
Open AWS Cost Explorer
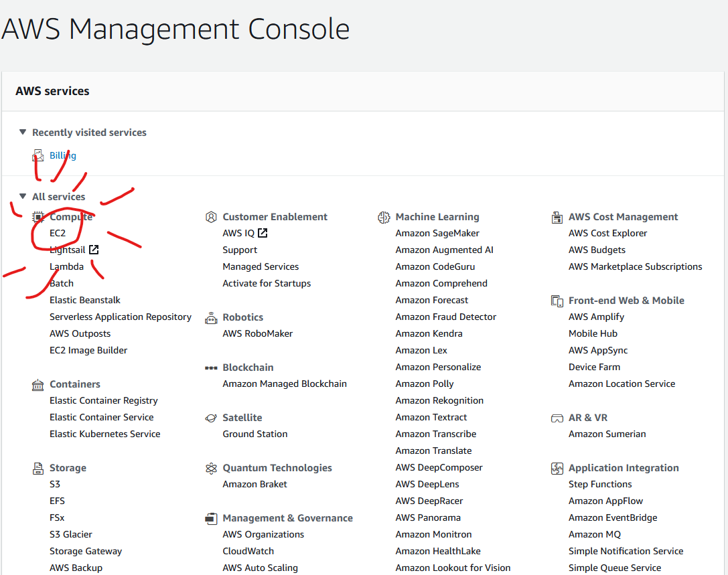tap(607, 233)
